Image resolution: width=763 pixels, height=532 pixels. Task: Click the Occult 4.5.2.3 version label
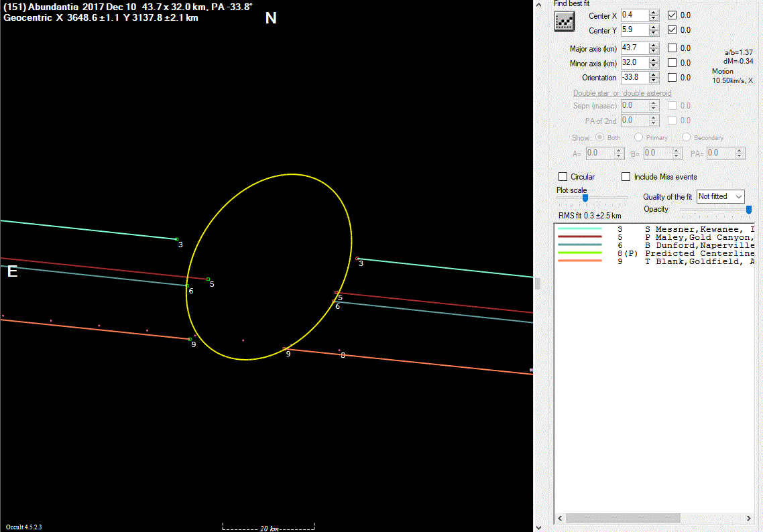pos(24,527)
